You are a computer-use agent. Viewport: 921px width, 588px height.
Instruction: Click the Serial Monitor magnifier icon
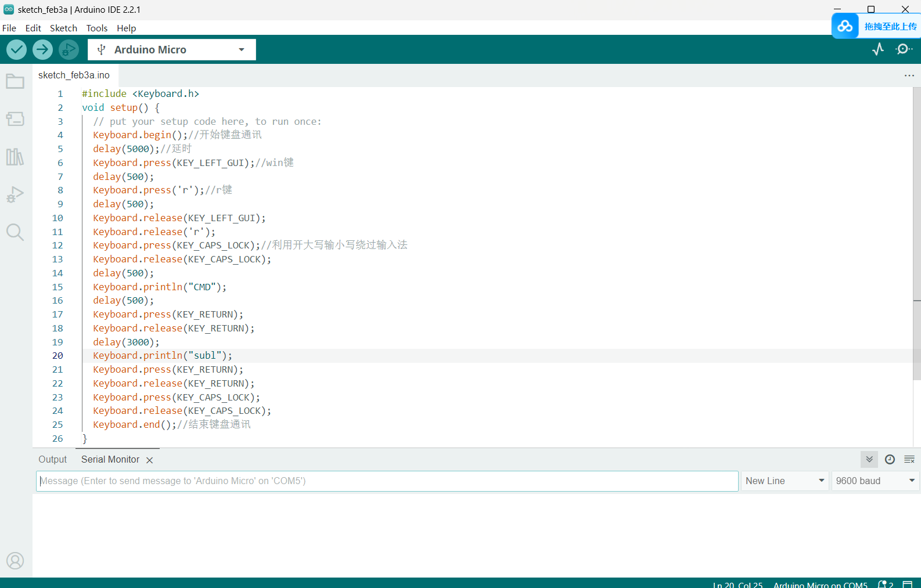pos(903,49)
